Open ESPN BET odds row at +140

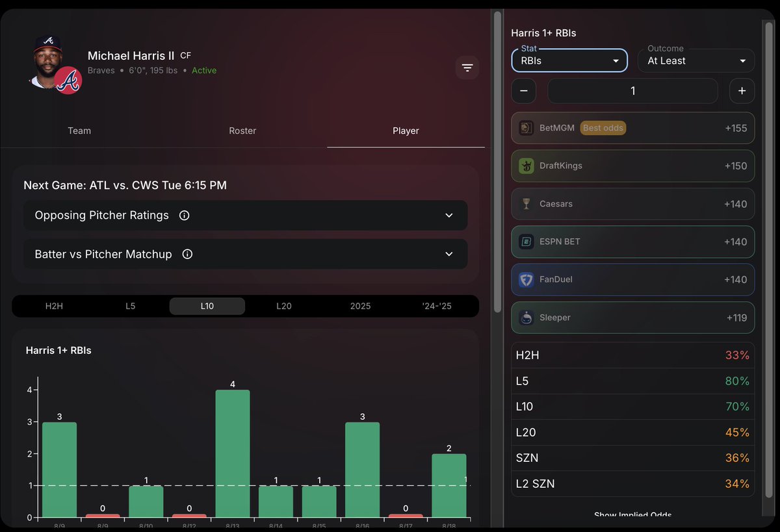(633, 242)
